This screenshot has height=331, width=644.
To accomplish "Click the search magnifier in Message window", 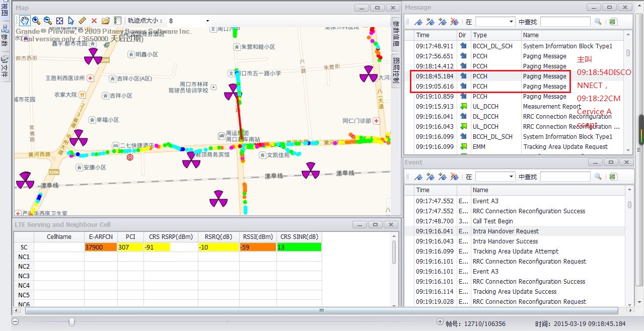I will [598, 22].
